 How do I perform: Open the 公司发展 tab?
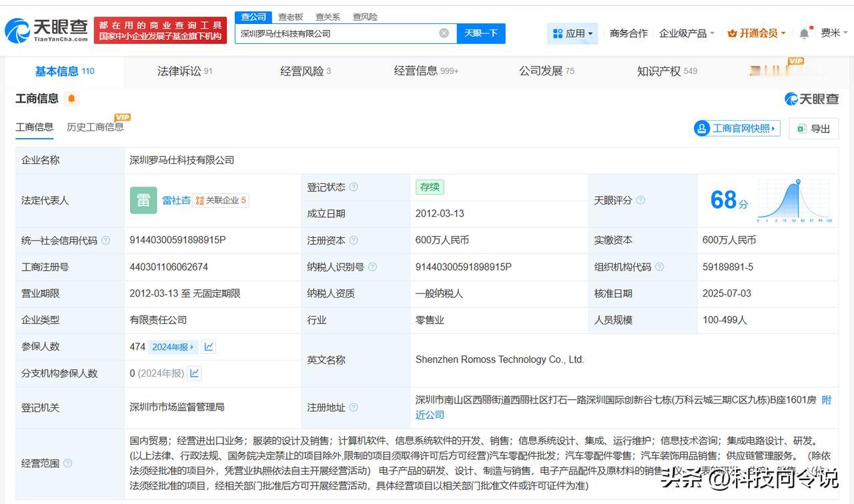coord(546,71)
